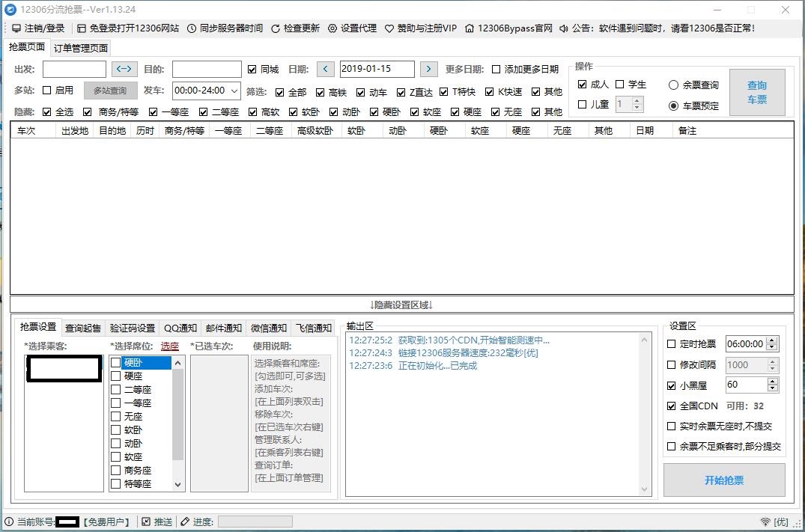The image size is (805, 532).
Task: Click the 进度 progress bar
Action: (255, 522)
